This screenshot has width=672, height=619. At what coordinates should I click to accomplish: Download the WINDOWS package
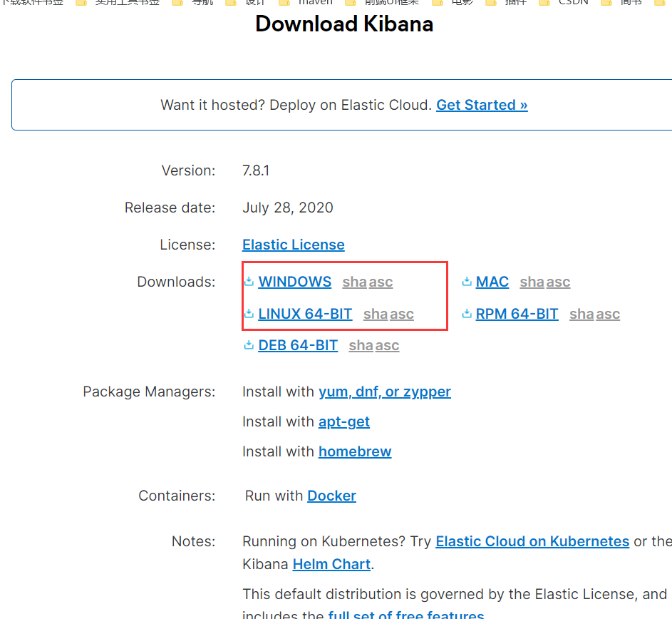coord(294,282)
